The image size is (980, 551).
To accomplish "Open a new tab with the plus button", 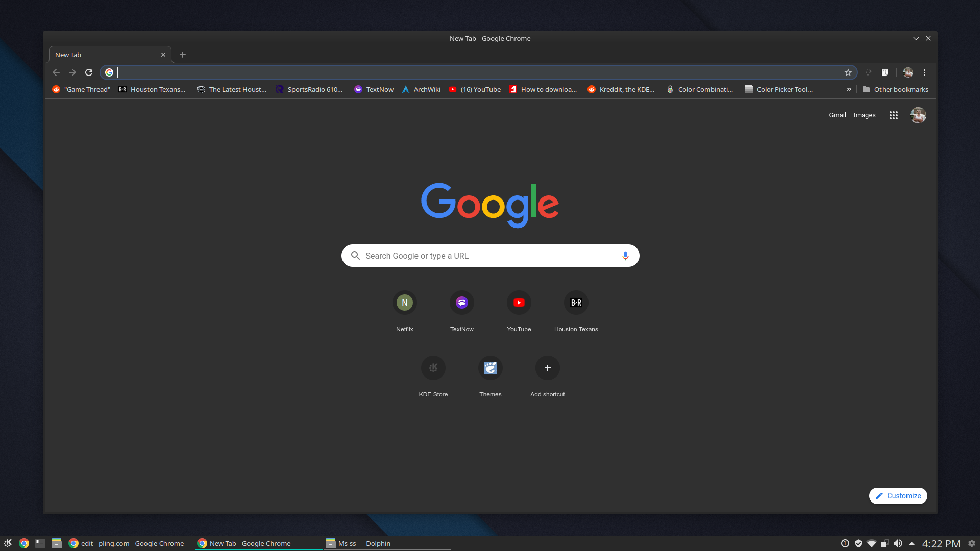I will (x=183, y=55).
